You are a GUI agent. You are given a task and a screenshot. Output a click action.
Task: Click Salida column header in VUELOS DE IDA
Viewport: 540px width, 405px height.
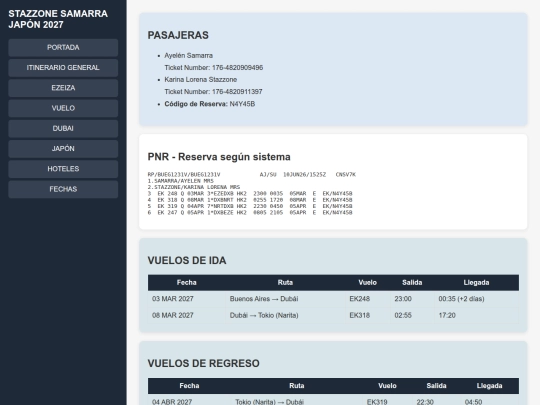412,282
